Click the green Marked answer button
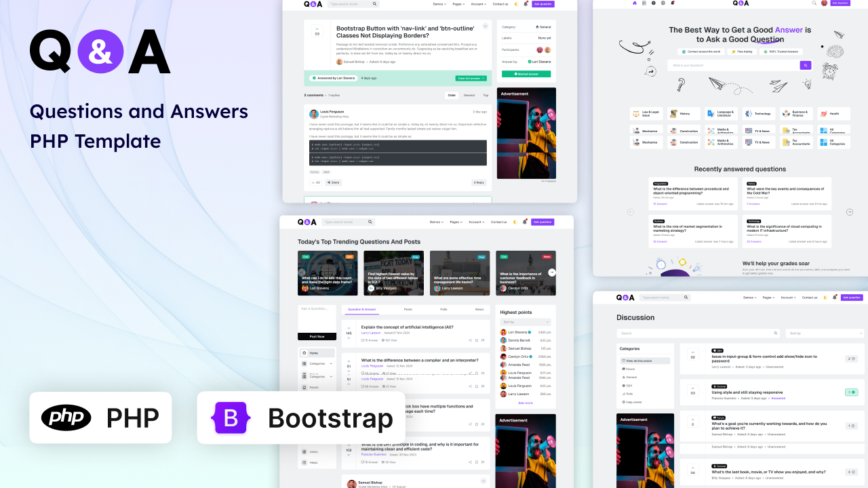The image size is (868, 488). (526, 74)
